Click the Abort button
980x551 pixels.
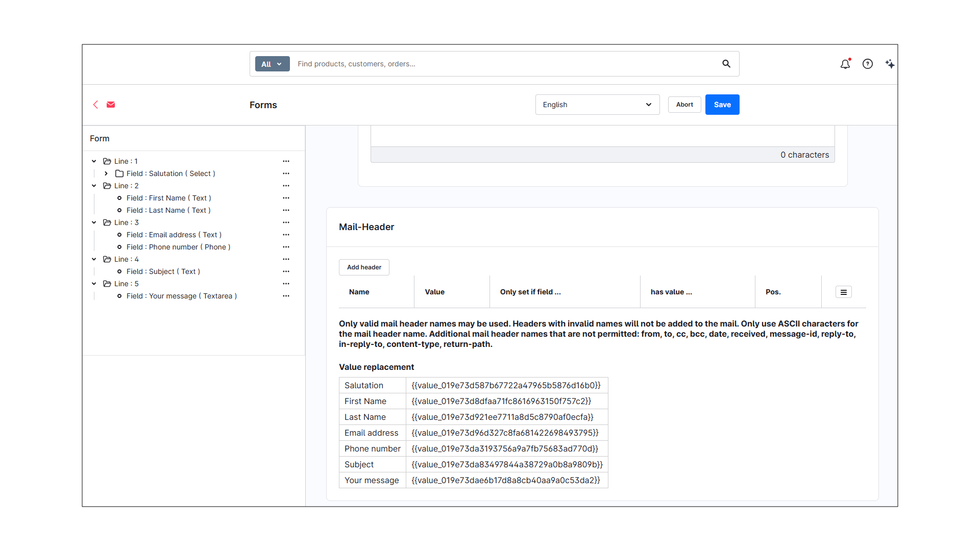(684, 105)
